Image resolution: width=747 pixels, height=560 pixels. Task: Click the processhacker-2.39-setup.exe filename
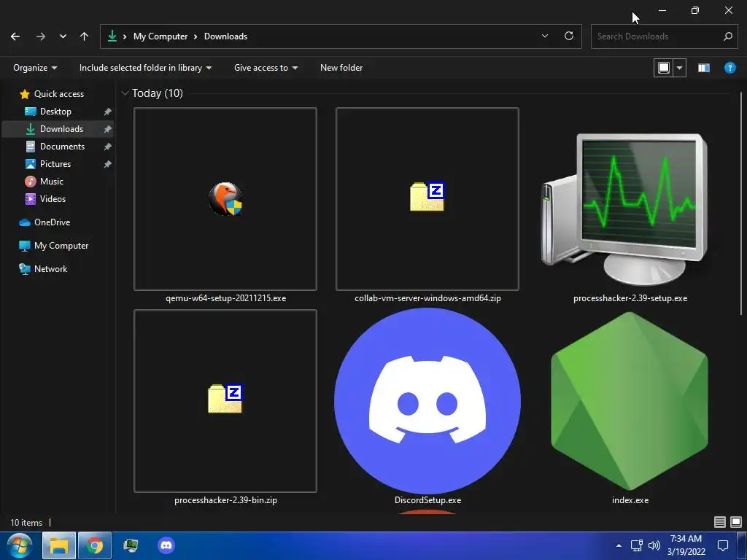click(630, 298)
